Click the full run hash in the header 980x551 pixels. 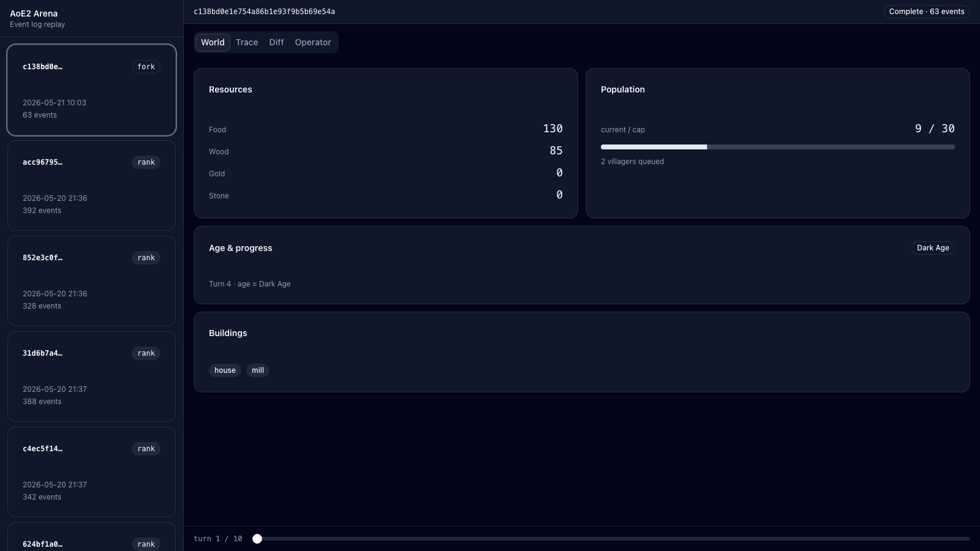pos(264,12)
